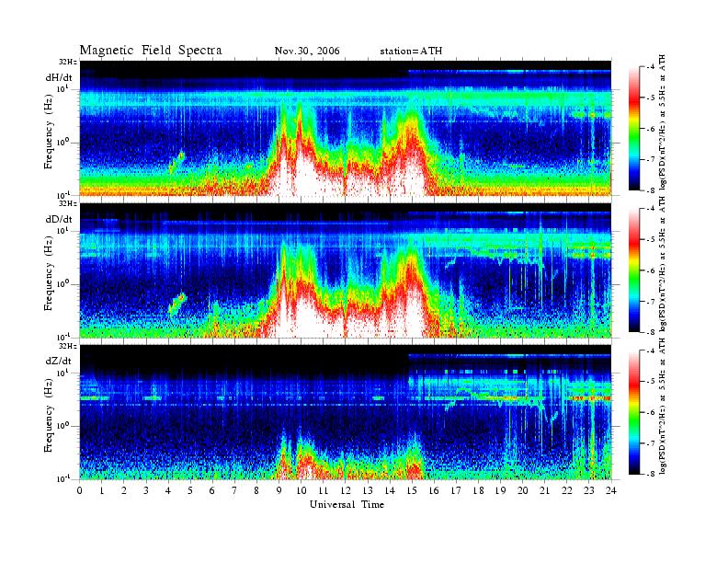
Task: Click hour "19" on the Universal Time axis
Action: pos(500,490)
